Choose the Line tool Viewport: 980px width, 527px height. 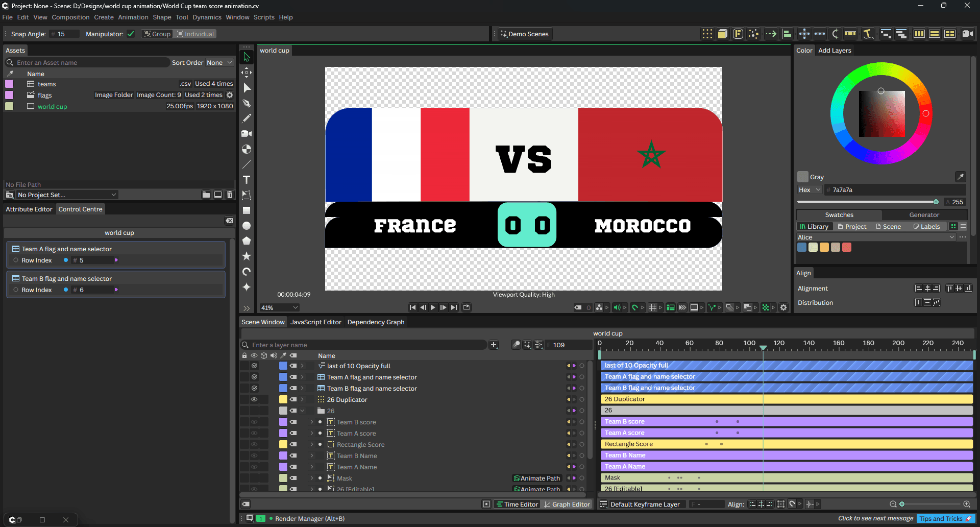pyautogui.click(x=247, y=164)
